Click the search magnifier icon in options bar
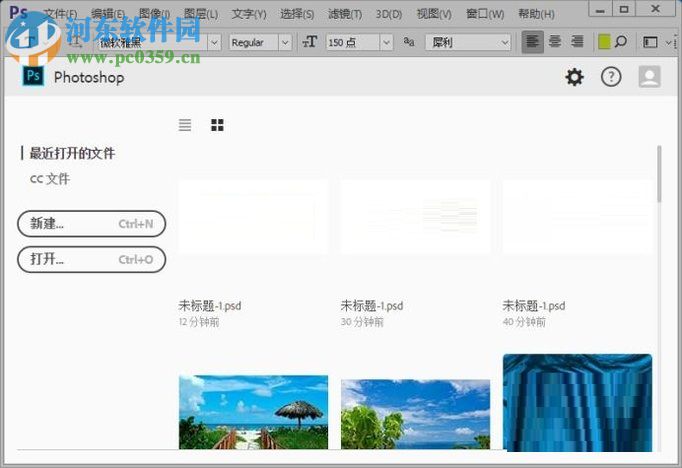682x468 pixels. tap(621, 42)
